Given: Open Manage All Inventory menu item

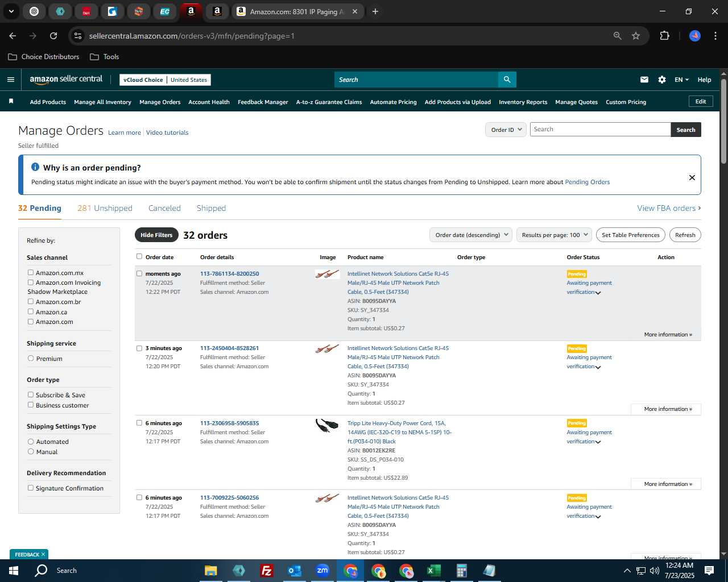Looking at the screenshot, I should tap(102, 102).
